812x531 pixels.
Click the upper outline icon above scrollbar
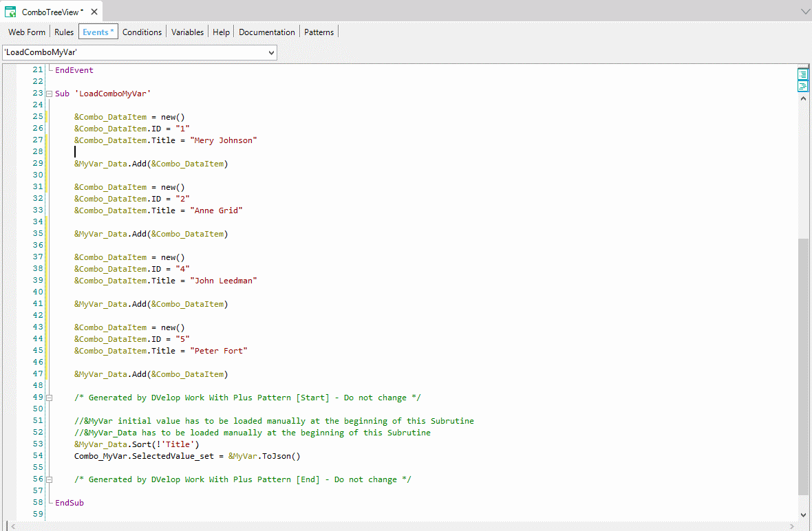[x=802, y=74]
